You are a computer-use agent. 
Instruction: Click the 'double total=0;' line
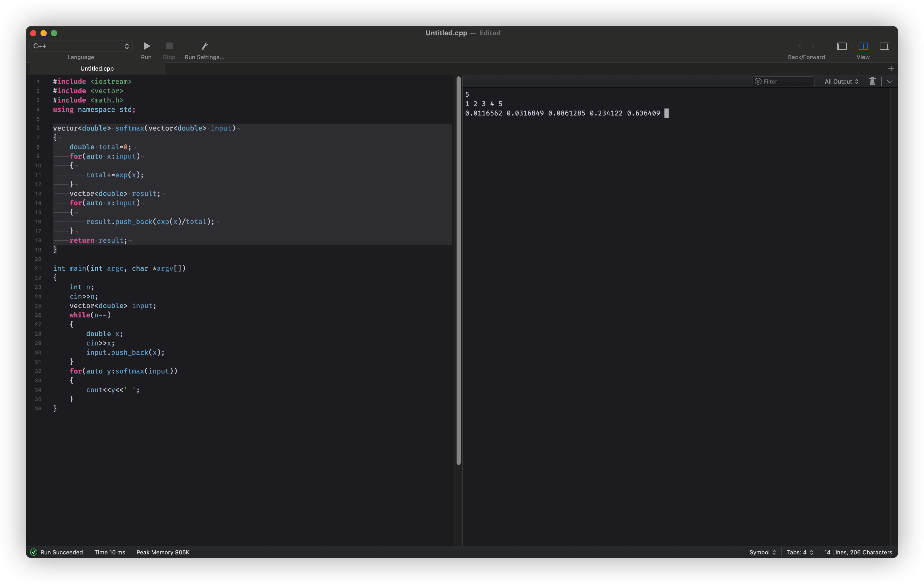(100, 147)
